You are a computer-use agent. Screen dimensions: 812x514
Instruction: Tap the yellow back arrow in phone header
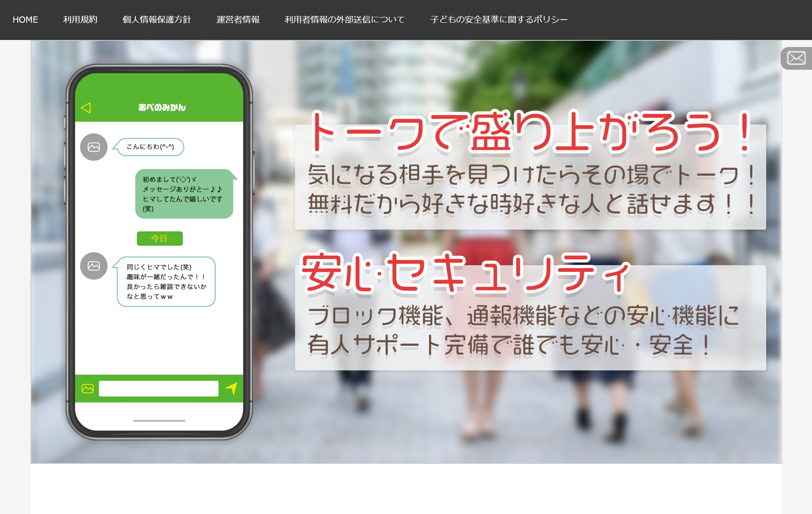tap(86, 108)
